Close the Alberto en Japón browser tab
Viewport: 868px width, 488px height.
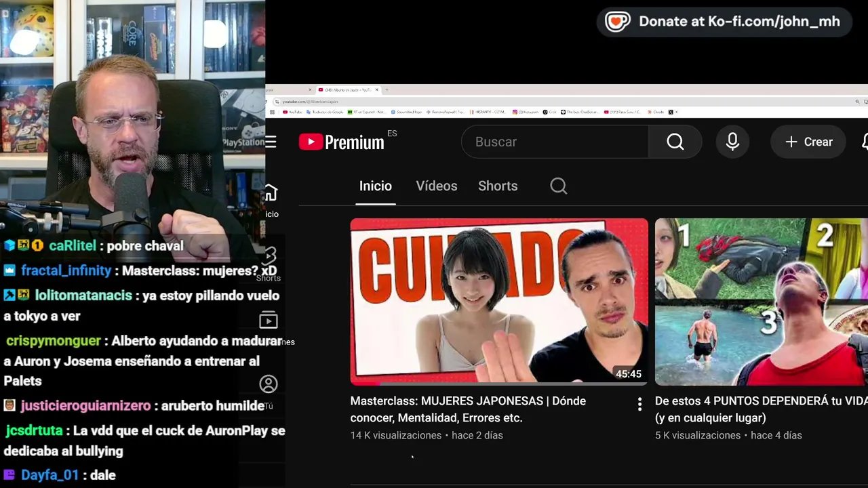pyautogui.click(x=377, y=89)
